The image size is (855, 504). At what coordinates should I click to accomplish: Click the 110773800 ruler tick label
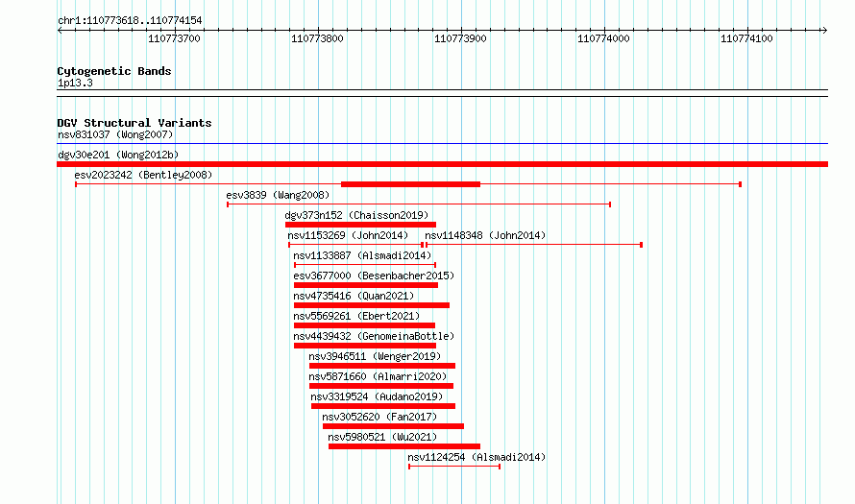click(317, 38)
